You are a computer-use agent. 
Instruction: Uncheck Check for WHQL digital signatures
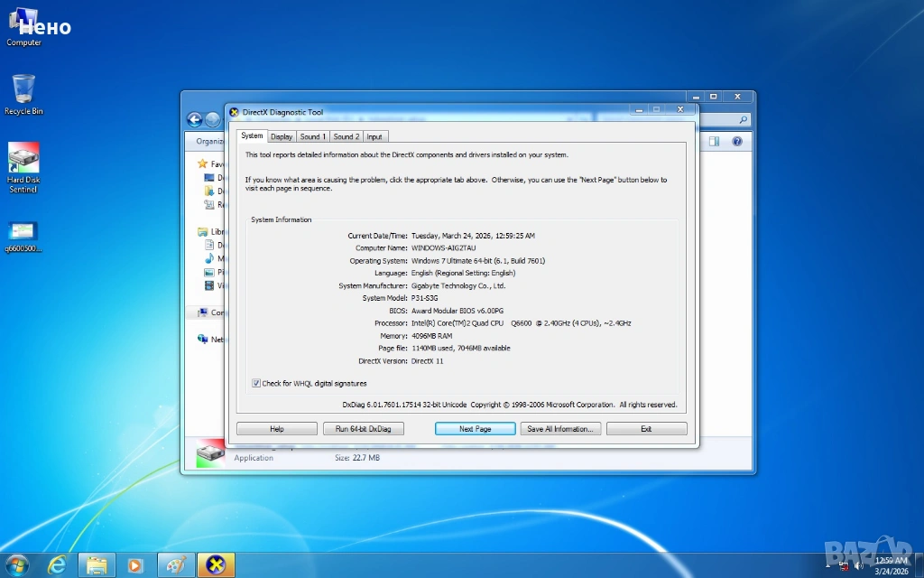click(256, 383)
